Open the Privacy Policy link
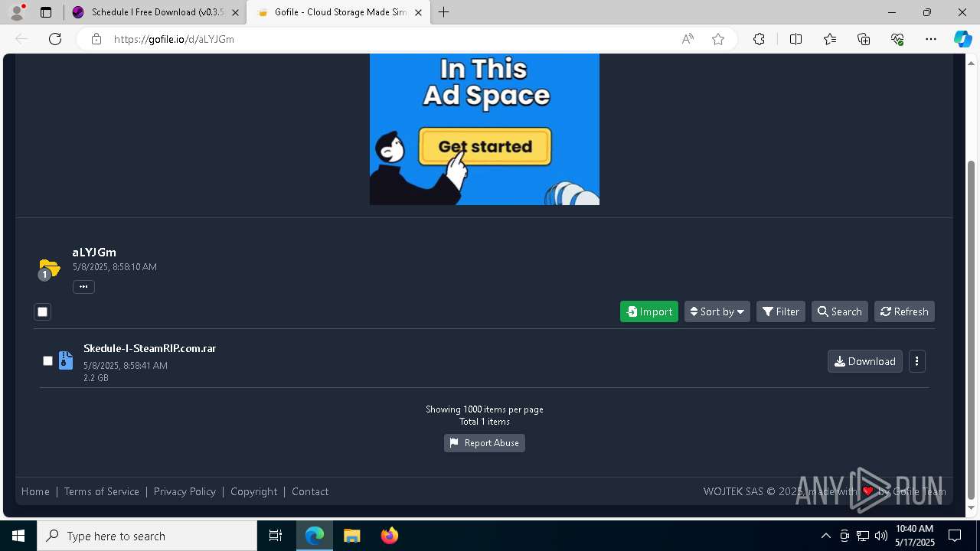The height and width of the screenshot is (551, 980). [x=185, y=491]
